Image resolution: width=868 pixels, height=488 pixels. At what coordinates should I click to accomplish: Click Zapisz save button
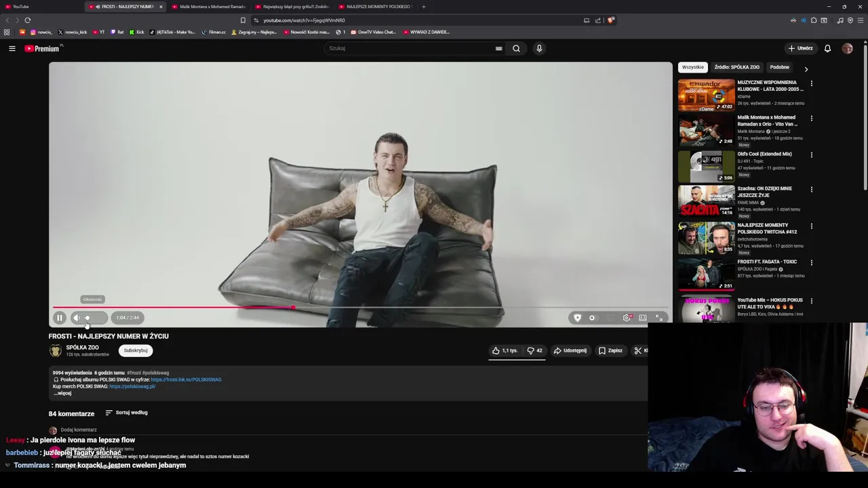[610, 350]
